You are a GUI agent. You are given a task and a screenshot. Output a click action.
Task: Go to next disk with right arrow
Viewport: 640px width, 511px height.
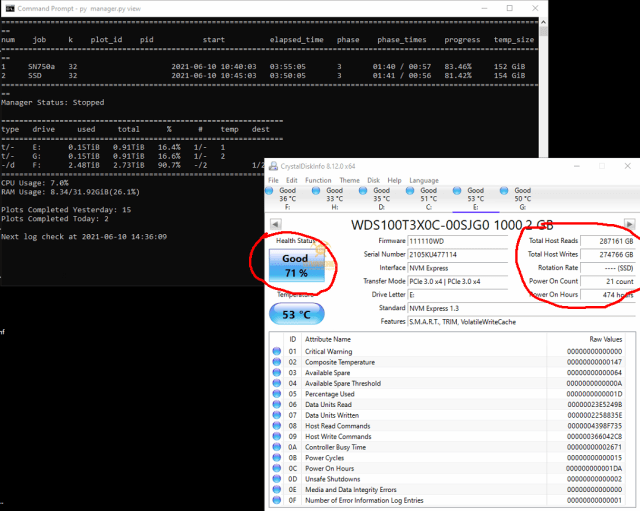[629, 224]
